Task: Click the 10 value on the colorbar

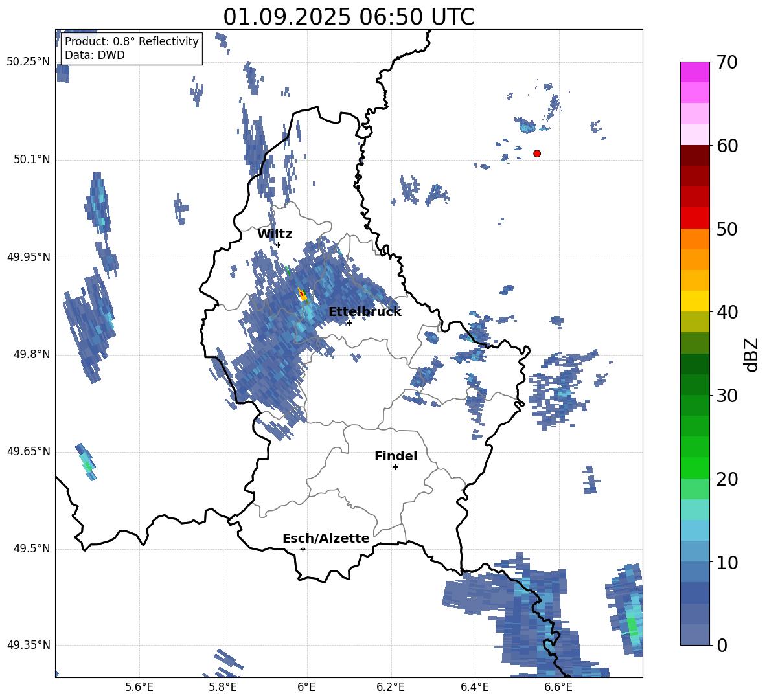Action: [727, 563]
